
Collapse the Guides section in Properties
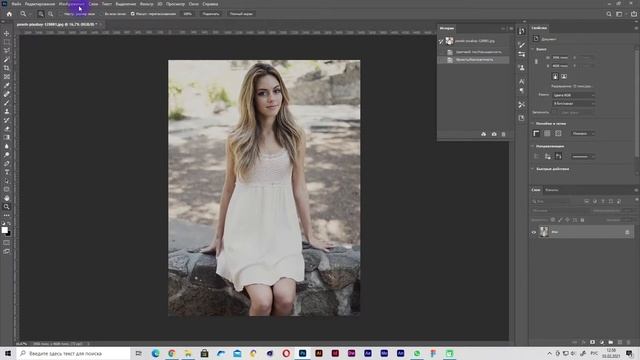(x=533, y=146)
